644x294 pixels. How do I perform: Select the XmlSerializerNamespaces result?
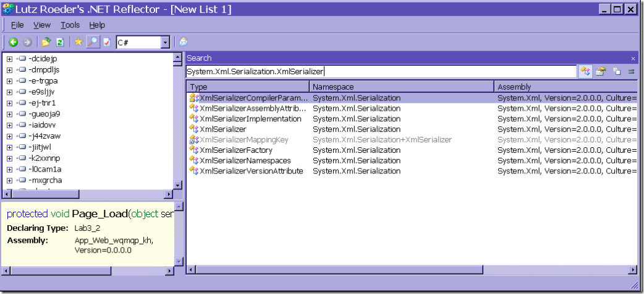[x=245, y=160]
